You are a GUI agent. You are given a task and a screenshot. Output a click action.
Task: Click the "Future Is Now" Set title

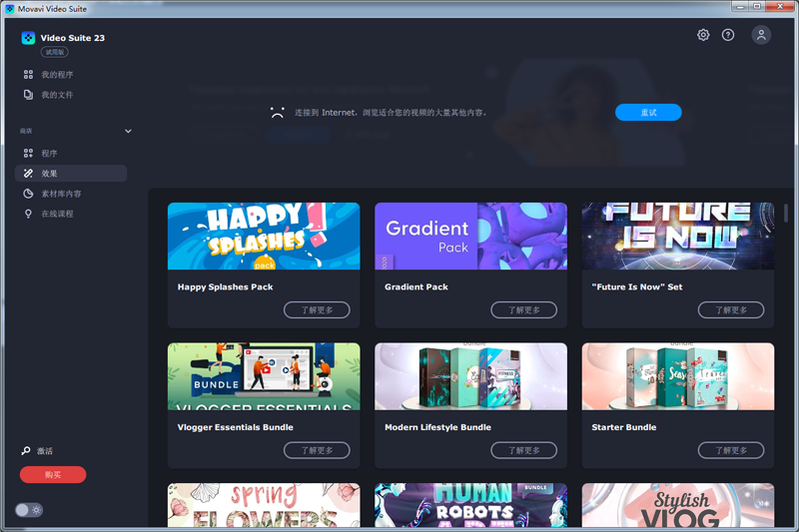637,286
